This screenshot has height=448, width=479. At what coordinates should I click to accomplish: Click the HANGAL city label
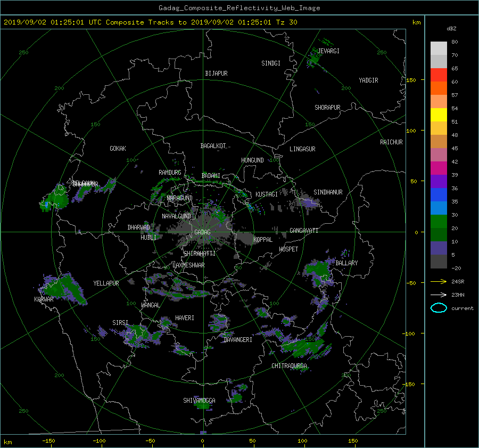pos(150,305)
